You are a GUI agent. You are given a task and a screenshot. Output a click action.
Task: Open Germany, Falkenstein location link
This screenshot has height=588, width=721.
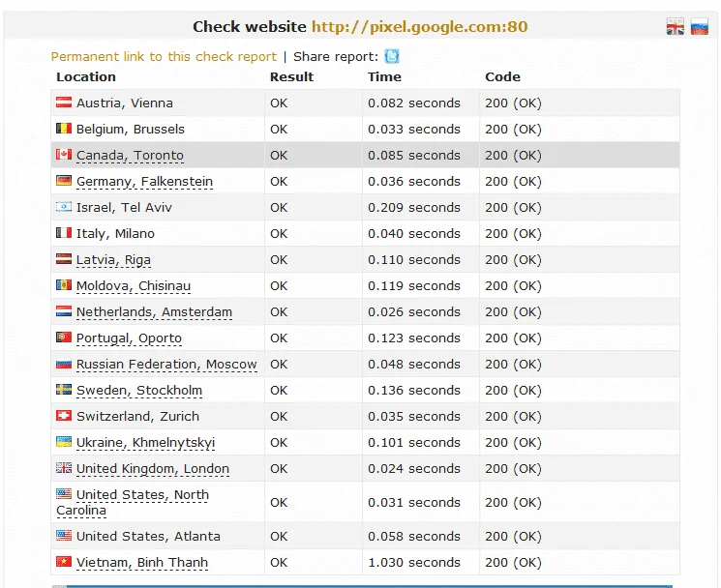pos(144,182)
